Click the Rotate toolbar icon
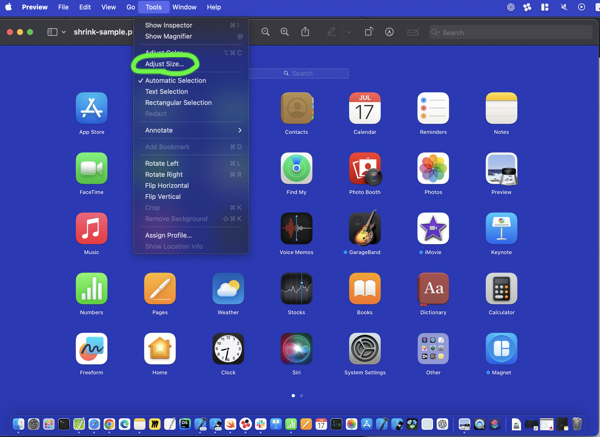The image size is (600, 437). [x=368, y=32]
